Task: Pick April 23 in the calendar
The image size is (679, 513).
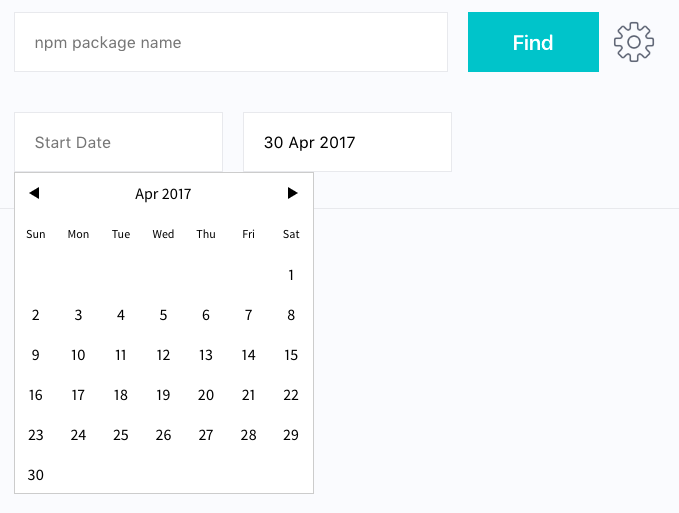Action: click(x=36, y=435)
